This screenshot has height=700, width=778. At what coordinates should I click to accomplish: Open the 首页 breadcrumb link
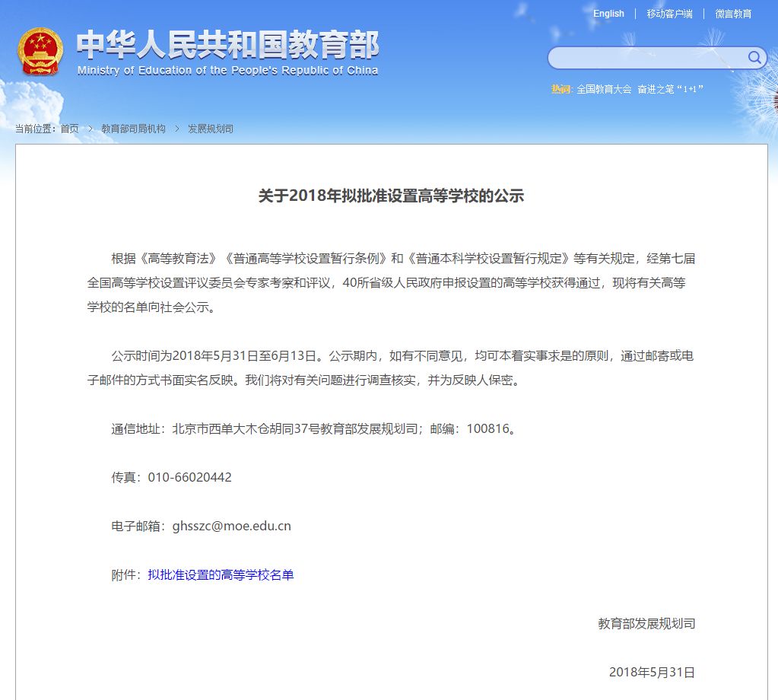coord(69,129)
